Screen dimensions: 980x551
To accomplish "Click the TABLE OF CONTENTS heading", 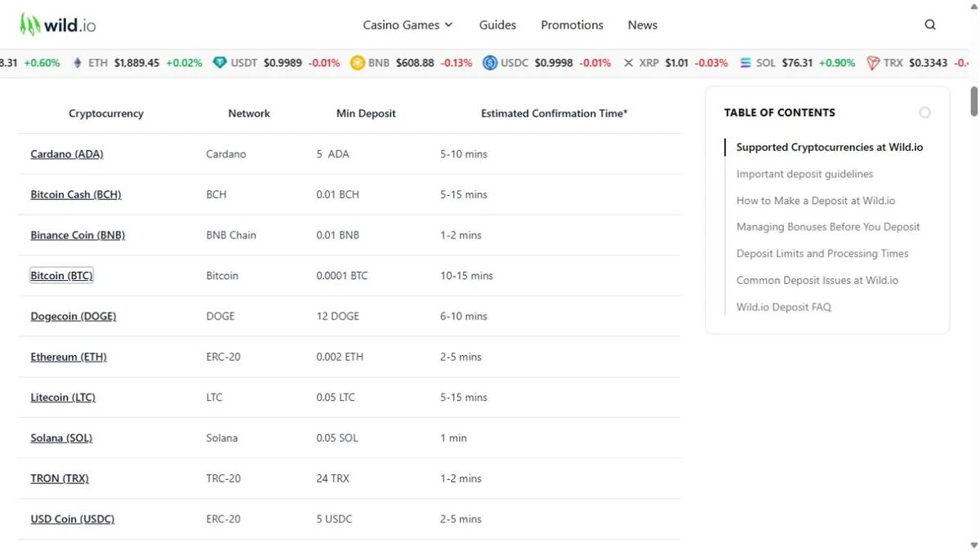I will pos(779,113).
